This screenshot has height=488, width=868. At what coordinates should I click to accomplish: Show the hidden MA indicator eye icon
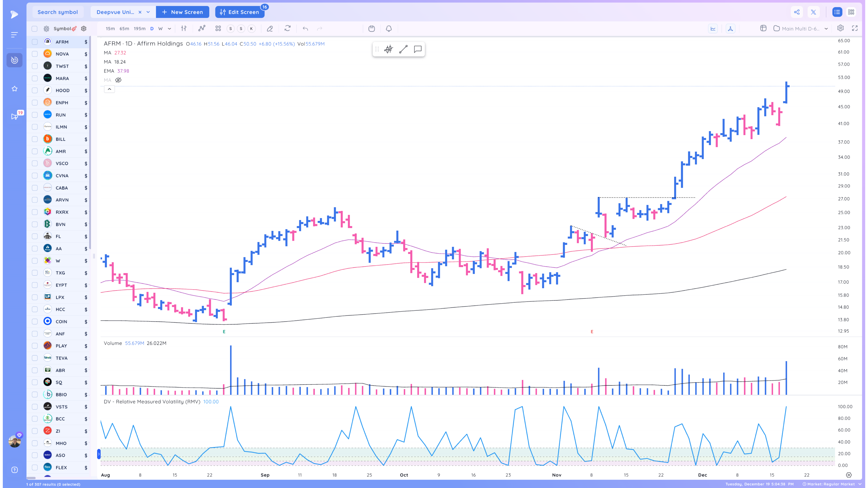[x=118, y=80]
